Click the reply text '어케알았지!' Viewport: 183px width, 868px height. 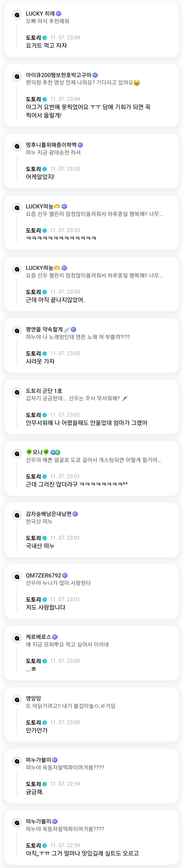40,177
